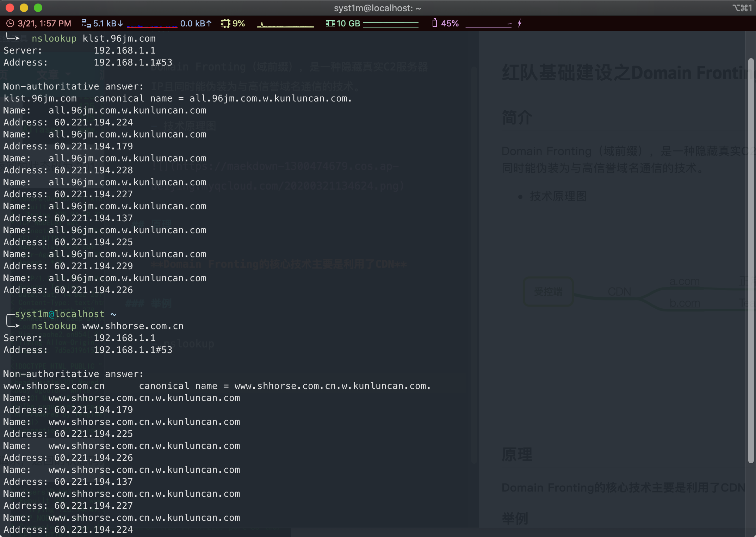Click the CPU chip icon
The height and width of the screenshot is (537, 756).
click(225, 24)
